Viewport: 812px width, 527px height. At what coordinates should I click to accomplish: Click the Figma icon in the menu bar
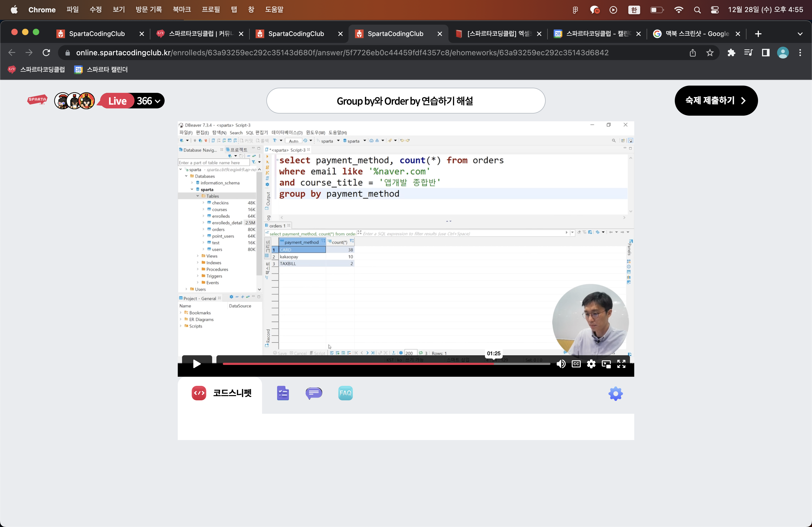point(575,10)
